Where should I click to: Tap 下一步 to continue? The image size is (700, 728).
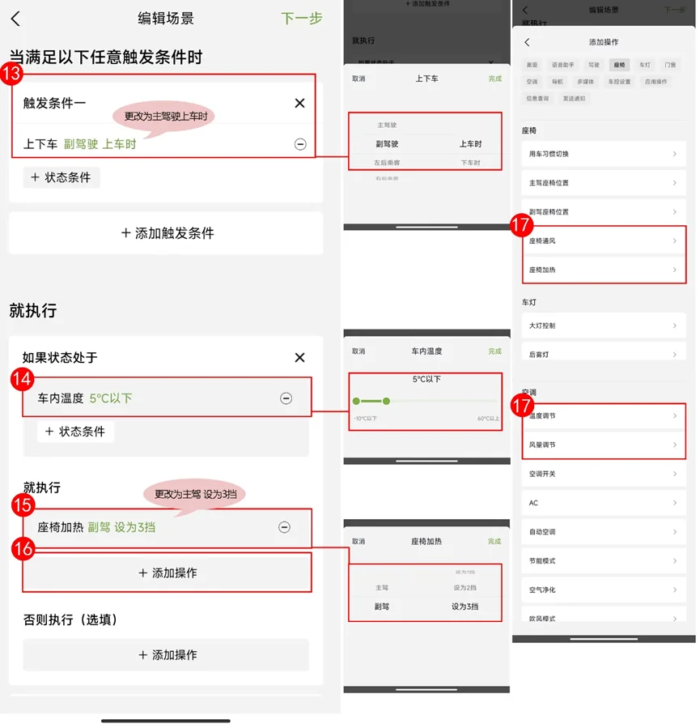(302, 19)
